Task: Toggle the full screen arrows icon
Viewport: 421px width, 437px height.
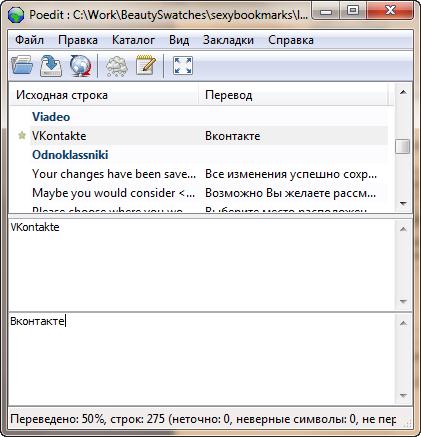Action: pos(183,66)
